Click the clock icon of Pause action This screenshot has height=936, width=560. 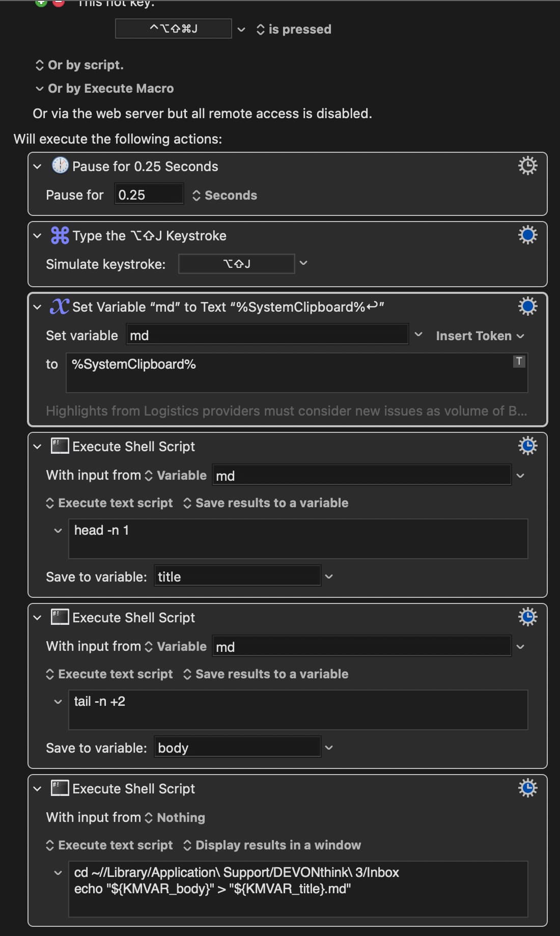tap(60, 166)
